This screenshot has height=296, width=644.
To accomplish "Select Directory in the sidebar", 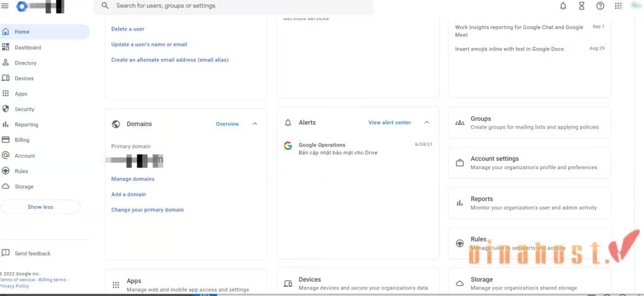I will click(x=25, y=63).
